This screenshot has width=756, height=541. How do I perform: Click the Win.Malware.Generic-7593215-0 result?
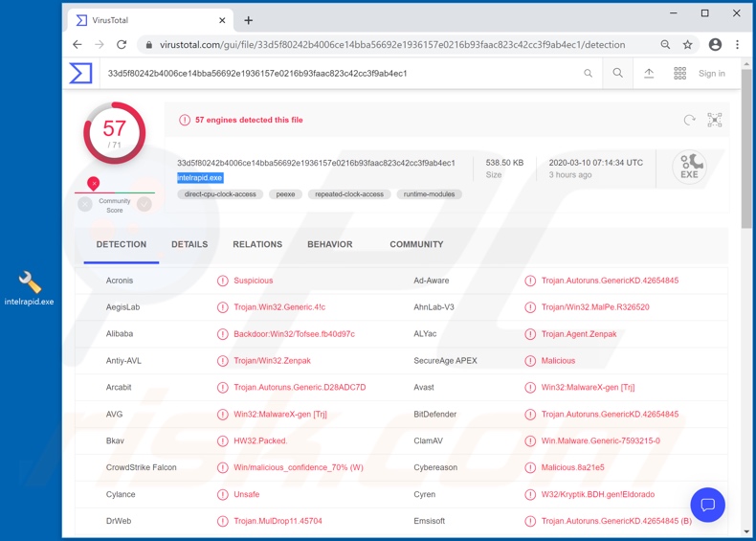pyautogui.click(x=600, y=441)
